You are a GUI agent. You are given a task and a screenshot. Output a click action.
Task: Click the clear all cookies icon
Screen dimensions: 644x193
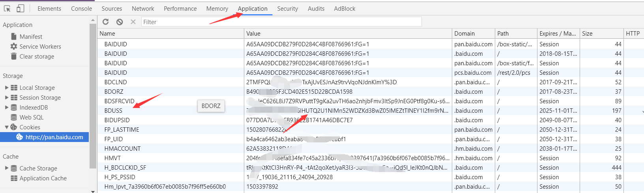click(120, 22)
